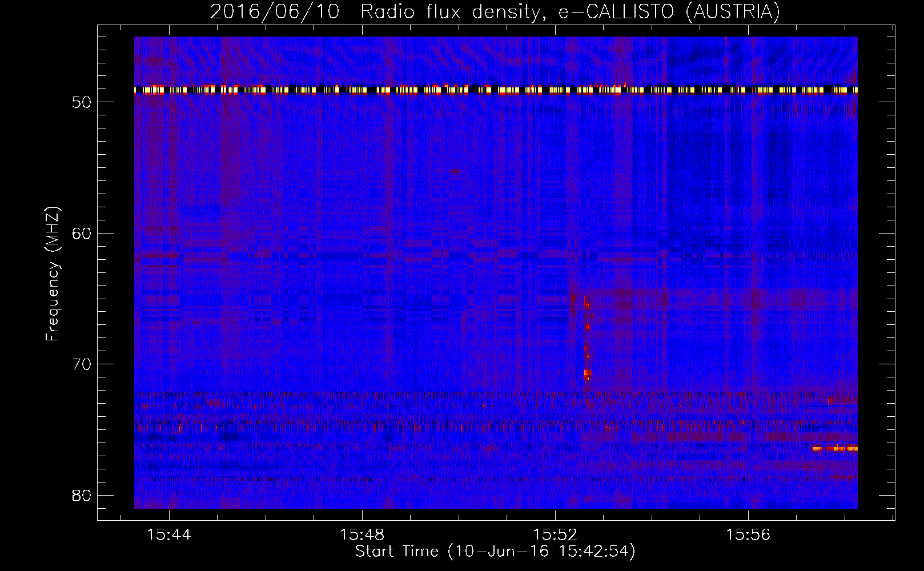924x571 pixels.
Task: Click the 15:44 time axis label
Action: point(169,535)
